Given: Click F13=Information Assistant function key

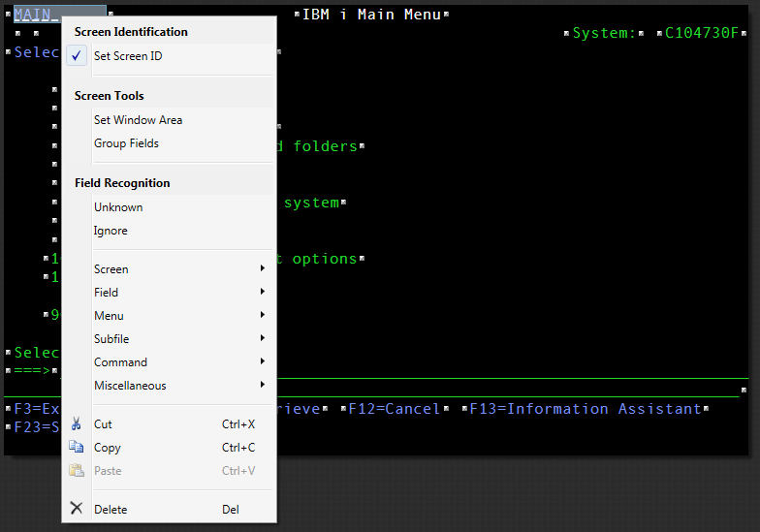Looking at the screenshot, I should coord(586,409).
